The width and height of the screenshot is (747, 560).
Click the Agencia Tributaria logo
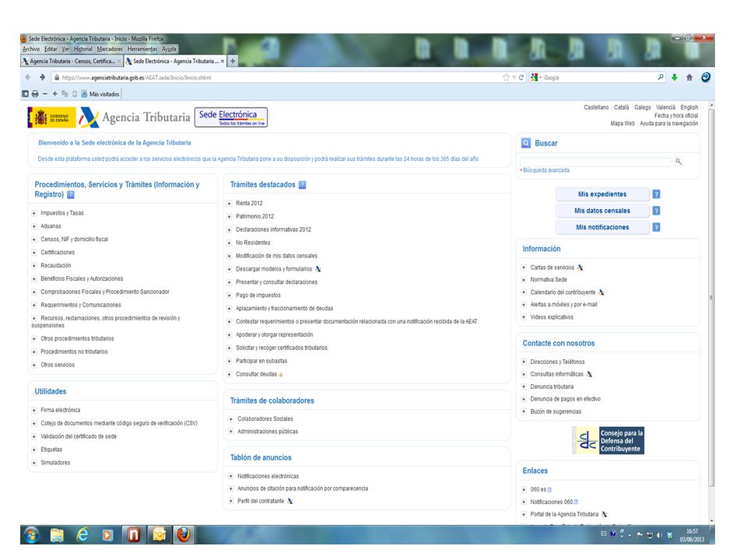(135, 117)
